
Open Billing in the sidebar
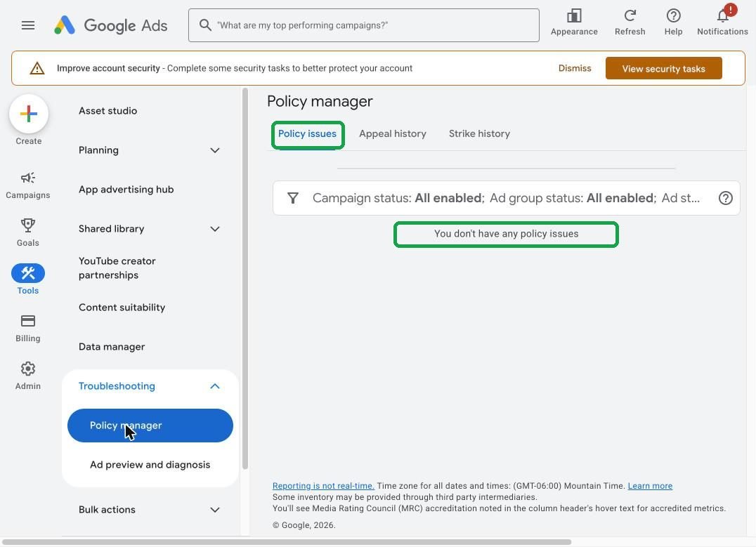(x=28, y=328)
